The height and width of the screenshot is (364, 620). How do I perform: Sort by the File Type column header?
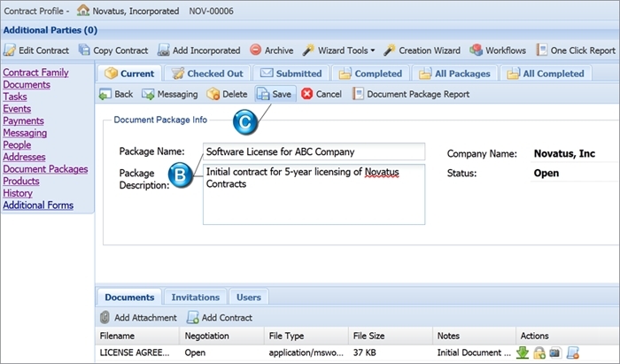306,336
